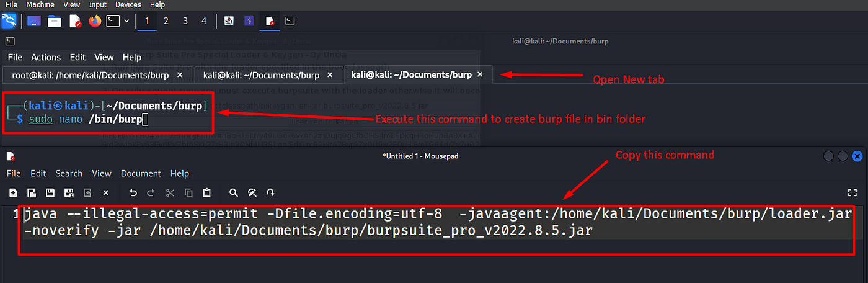Click the blue Show Desktop panel icon
The height and width of the screenshot is (283, 868).
34,21
